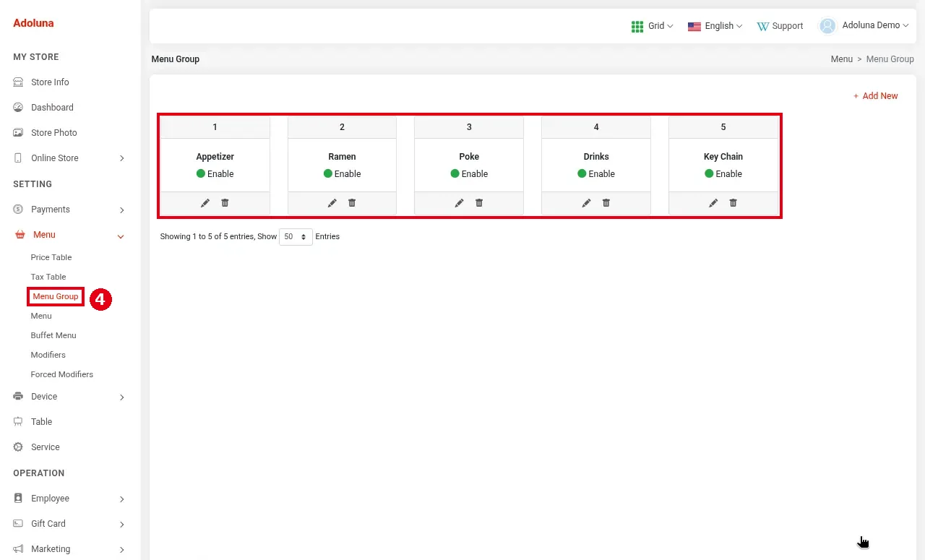The width and height of the screenshot is (925, 560).
Task: Expand the Payments sidebar section
Action: coord(121,210)
